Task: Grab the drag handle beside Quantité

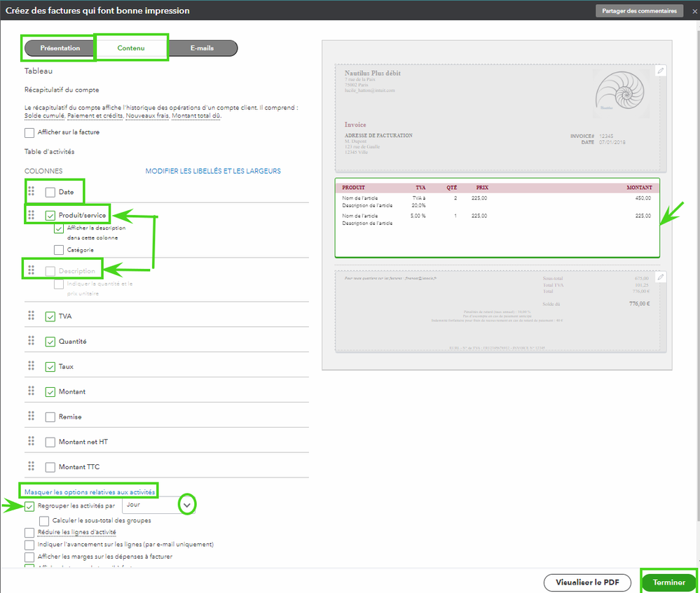Action: [x=32, y=341]
